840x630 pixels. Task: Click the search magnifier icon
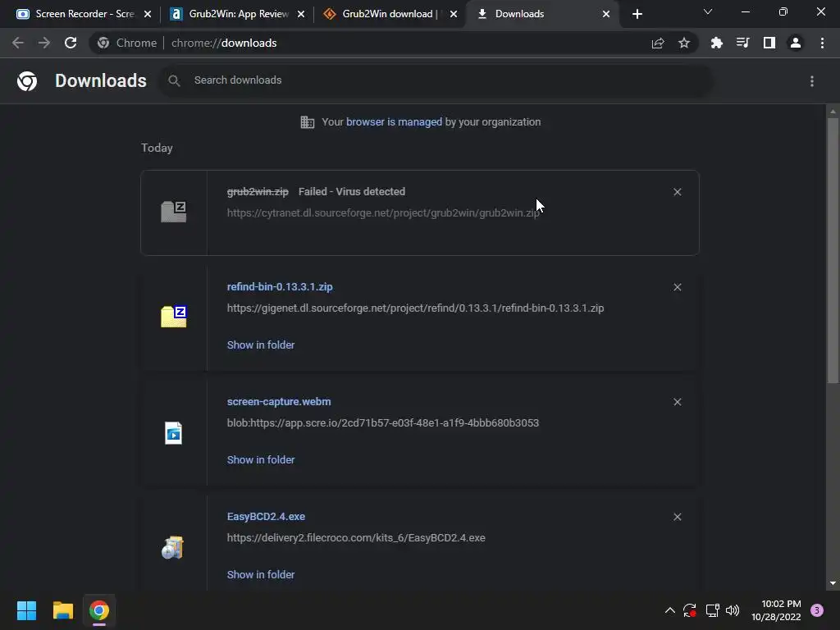click(x=174, y=80)
